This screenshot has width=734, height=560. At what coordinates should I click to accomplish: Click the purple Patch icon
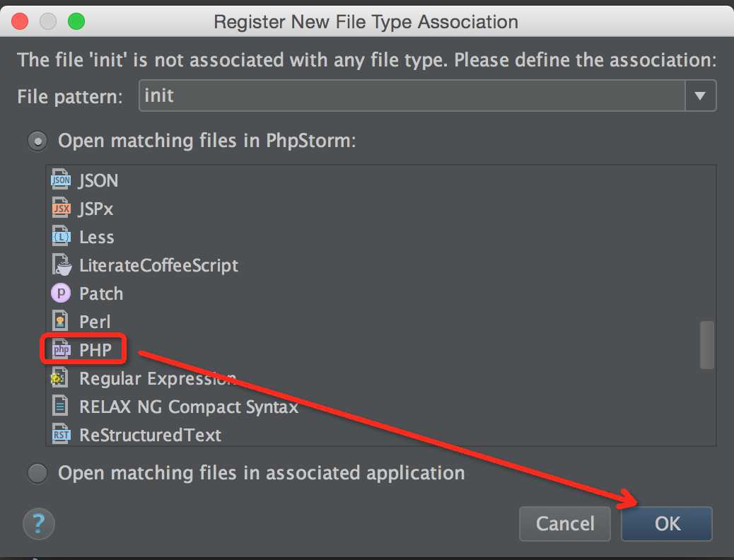tap(62, 293)
